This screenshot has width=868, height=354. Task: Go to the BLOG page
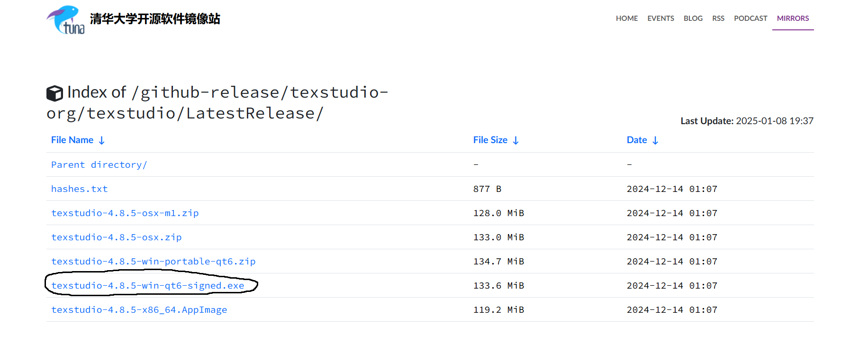point(693,18)
